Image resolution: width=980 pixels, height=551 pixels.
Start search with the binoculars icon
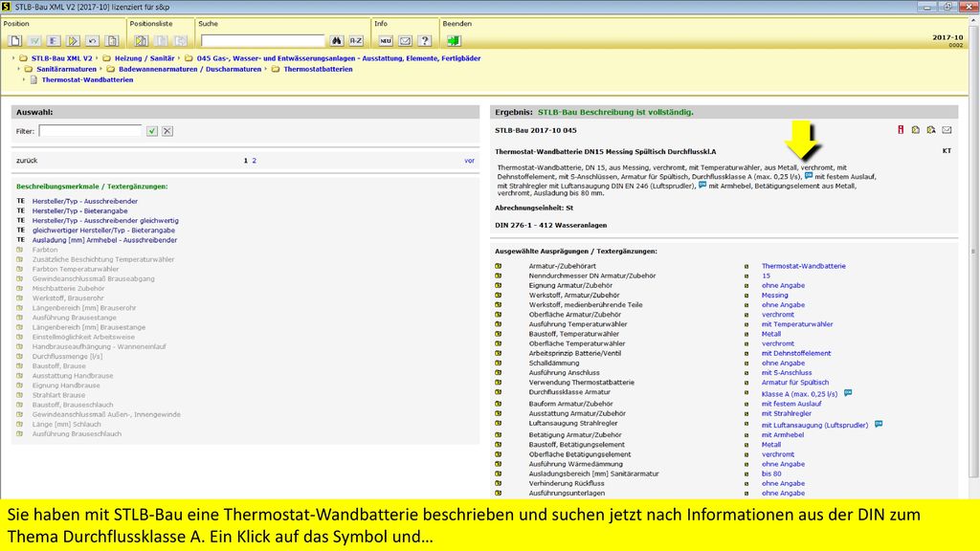coord(337,40)
